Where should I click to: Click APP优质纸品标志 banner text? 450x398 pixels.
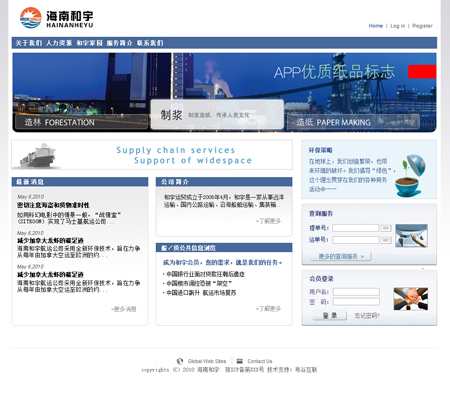click(x=334, y=72)
